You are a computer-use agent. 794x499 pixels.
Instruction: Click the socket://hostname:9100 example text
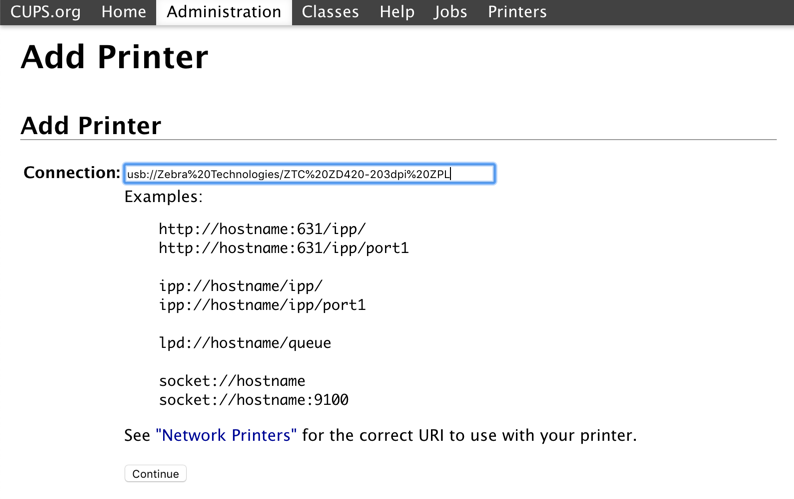(x=254, y=400)
